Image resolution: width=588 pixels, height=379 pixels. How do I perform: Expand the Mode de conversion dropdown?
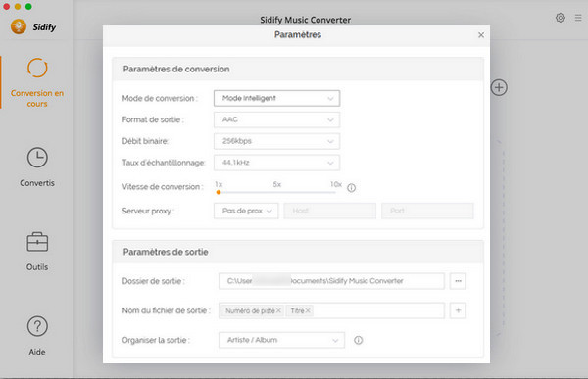(x=276, y=98)
